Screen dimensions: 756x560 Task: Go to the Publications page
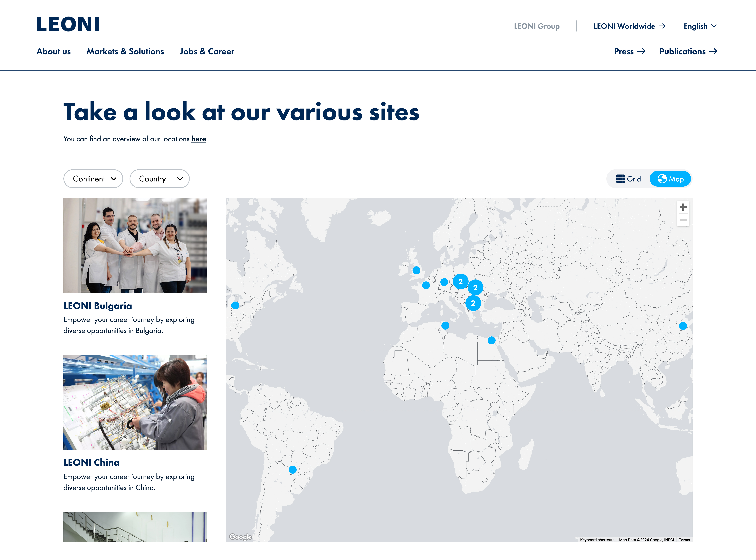(688, 52)
